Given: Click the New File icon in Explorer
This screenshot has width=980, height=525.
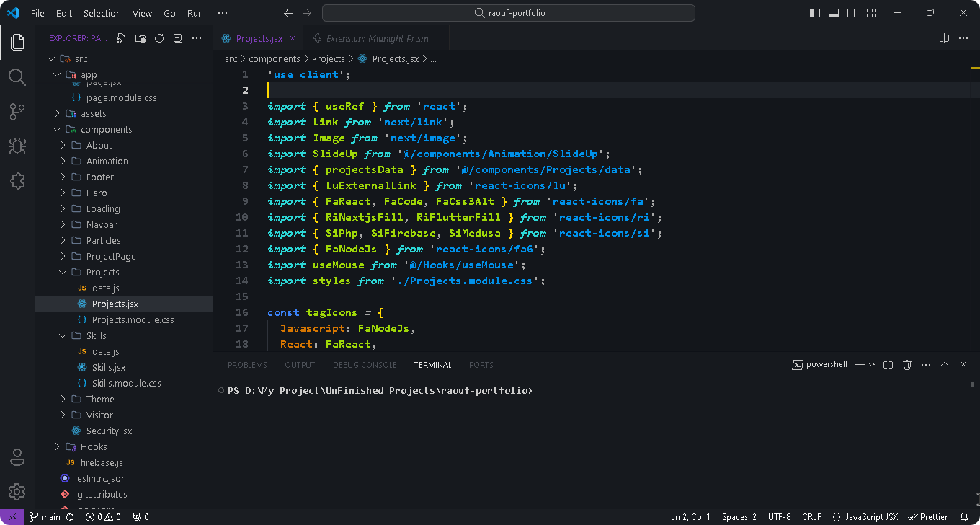Looking at the screenshot, I should pos(121,38).
